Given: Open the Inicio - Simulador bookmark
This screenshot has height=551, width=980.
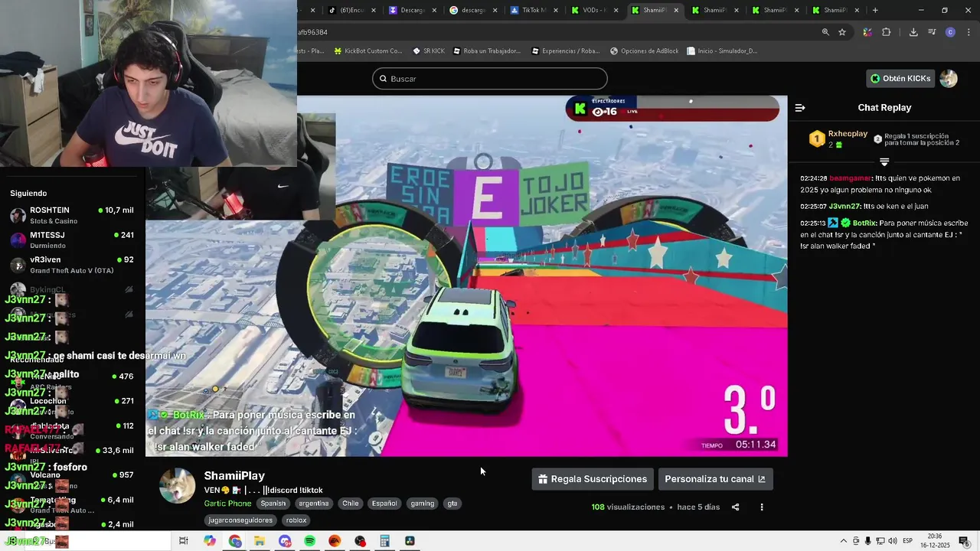Looking at the screenshot, I should [x=722, y=51].
